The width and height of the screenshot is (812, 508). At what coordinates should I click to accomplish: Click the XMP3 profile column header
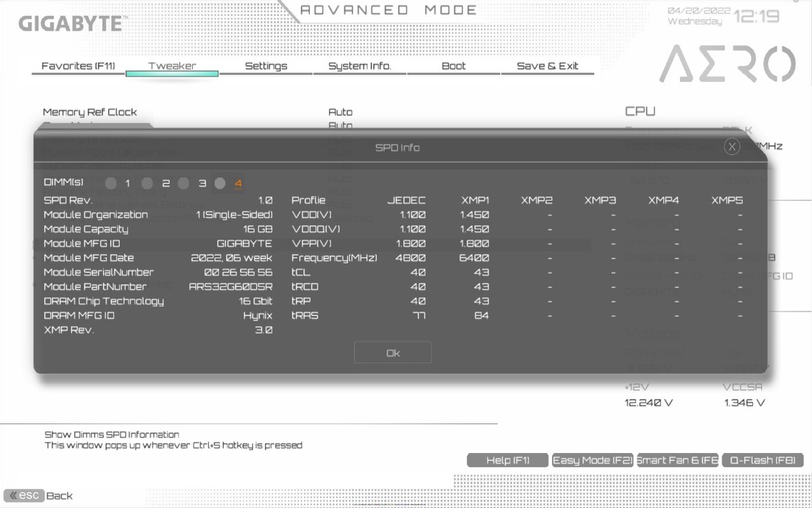click(600, 200)
